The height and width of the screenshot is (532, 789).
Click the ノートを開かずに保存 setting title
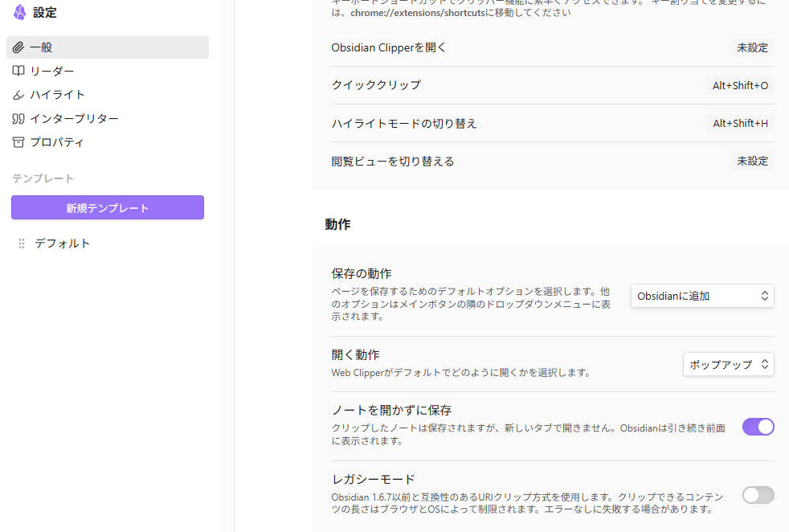391,410
